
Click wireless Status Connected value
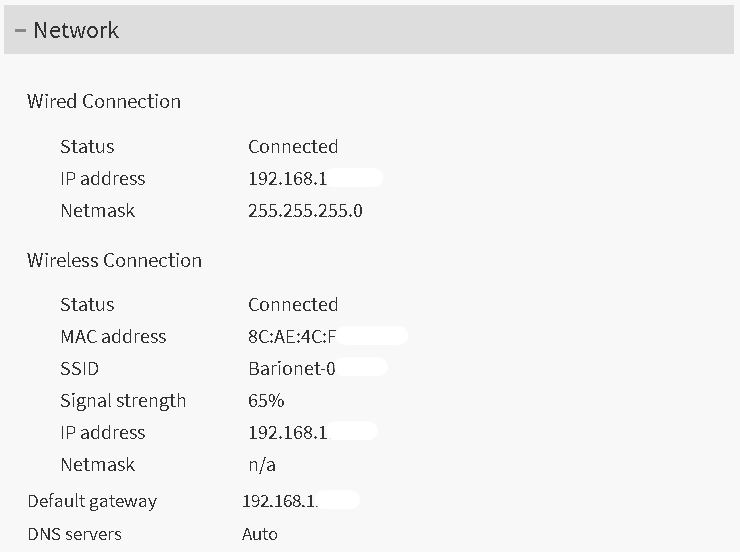pos(293,304)
